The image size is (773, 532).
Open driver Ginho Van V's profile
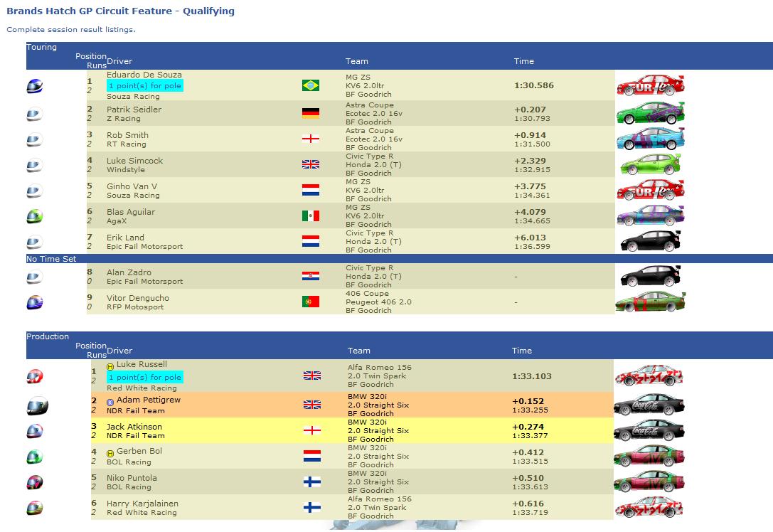point(132,186)
